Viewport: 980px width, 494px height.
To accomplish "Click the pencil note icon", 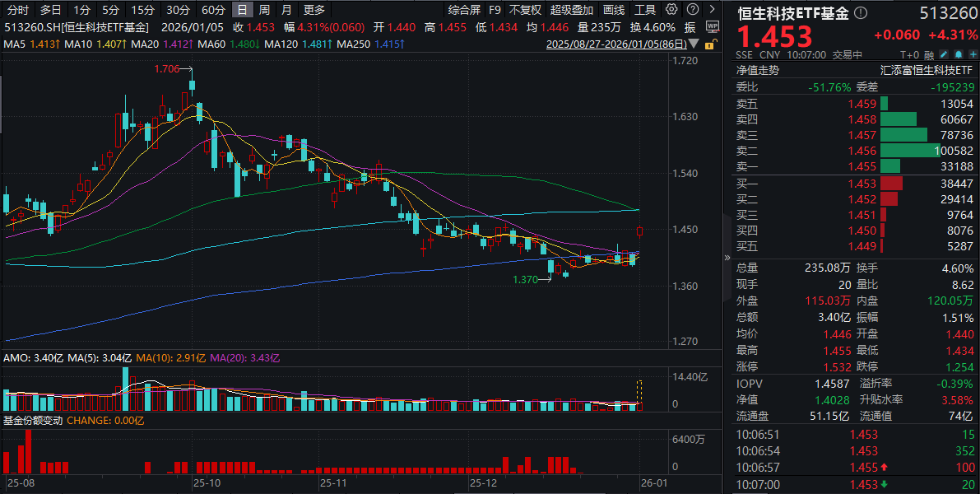I will pyautogui.click(x=942, y=55).
